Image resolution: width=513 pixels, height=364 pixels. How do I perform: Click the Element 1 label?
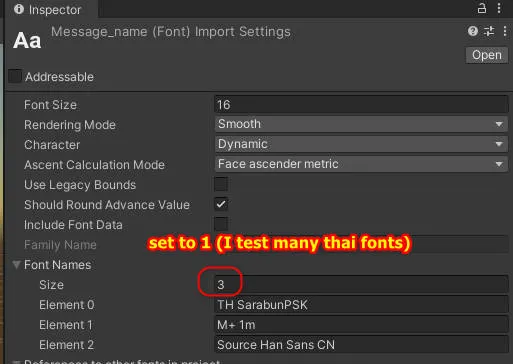[x=66, y=325]
